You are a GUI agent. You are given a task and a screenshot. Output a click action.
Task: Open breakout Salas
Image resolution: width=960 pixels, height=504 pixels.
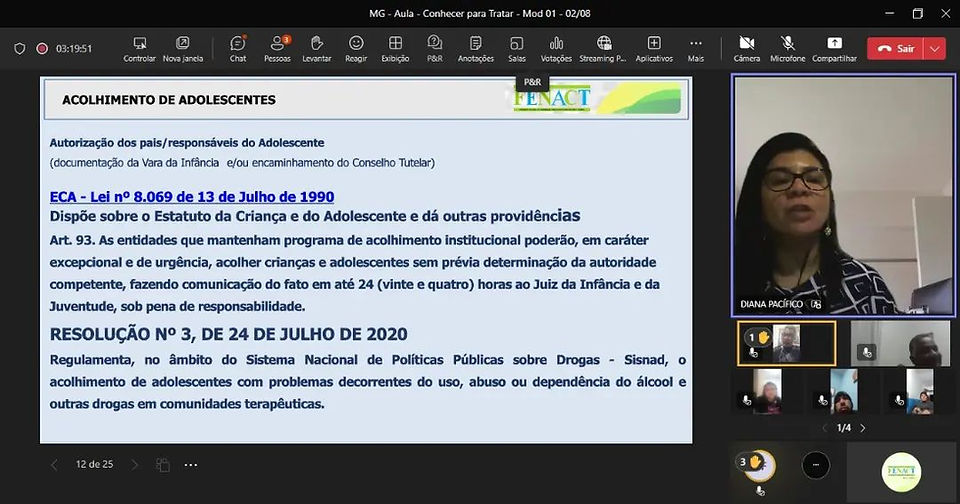point(517,49)
